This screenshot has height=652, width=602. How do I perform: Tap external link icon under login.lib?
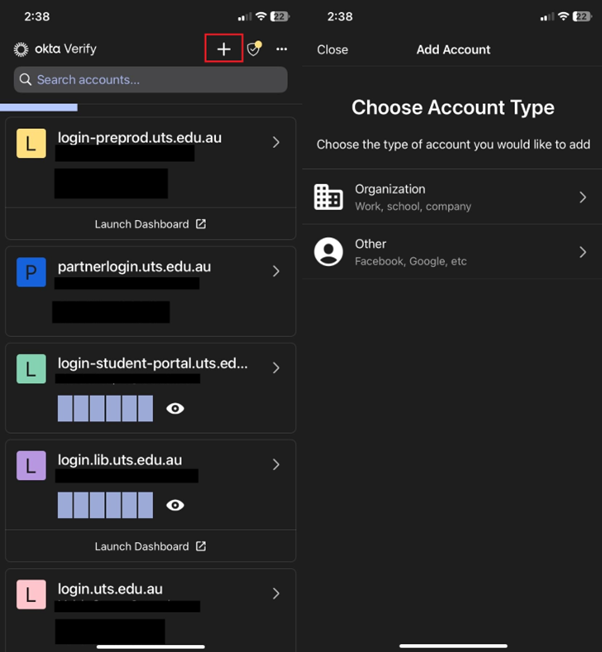(201, 546)
